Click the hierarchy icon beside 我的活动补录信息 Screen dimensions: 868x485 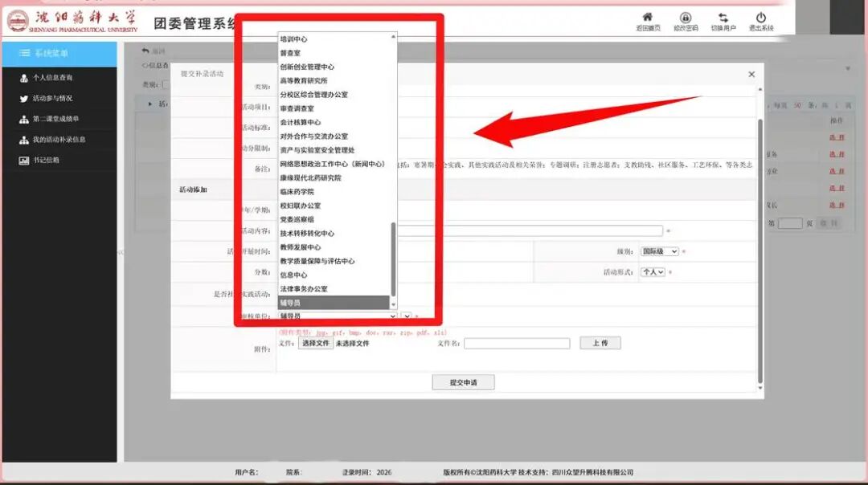click(24, 140)
